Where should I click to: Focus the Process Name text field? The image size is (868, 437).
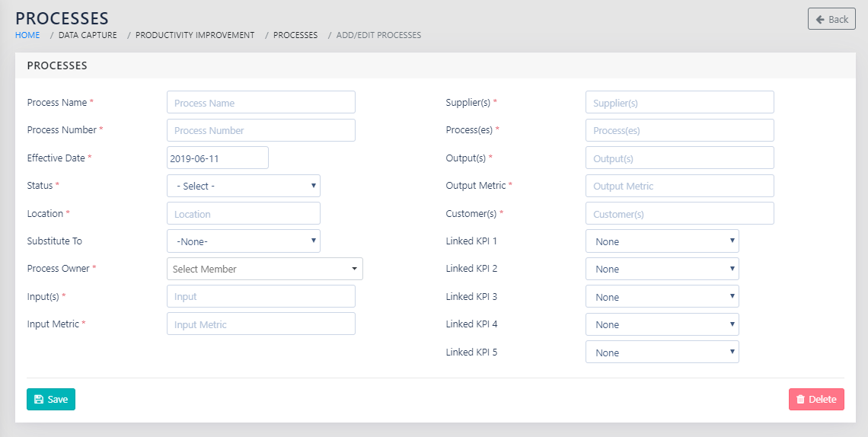coord(260,103)
